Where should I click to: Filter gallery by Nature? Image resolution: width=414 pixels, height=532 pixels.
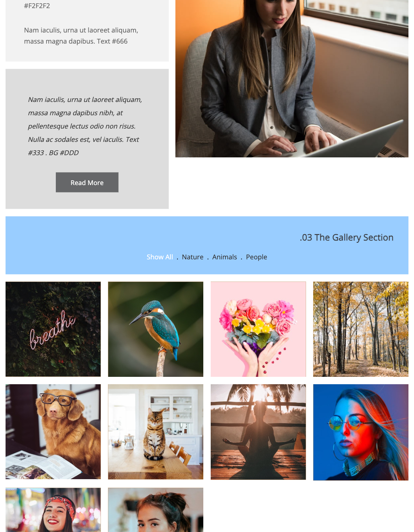(193, 257)
